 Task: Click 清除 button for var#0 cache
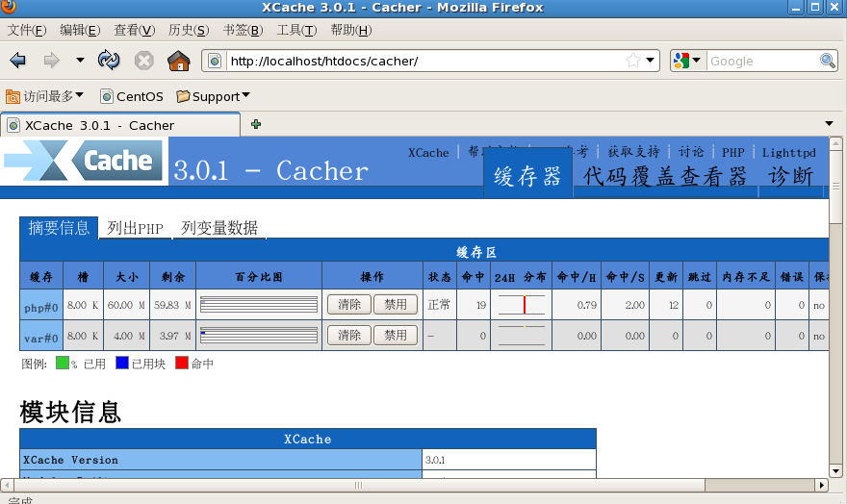[349, 335]
